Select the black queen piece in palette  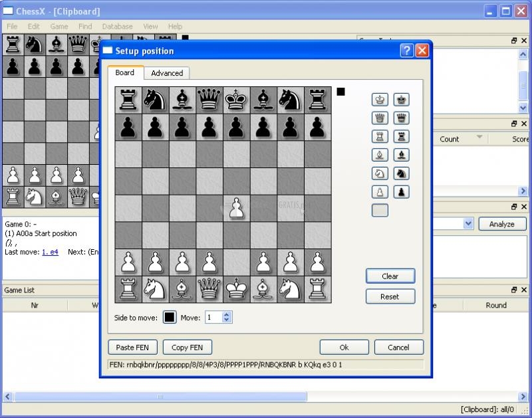pos(402,118)
